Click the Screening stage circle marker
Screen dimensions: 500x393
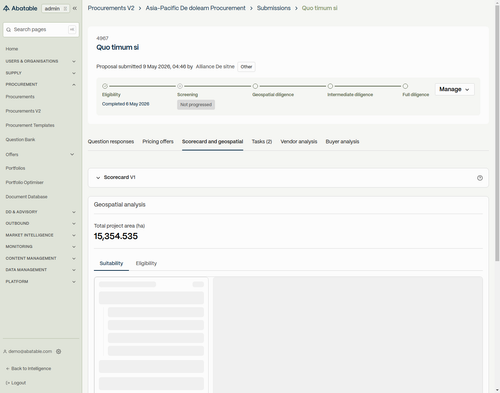click(180, 86)
